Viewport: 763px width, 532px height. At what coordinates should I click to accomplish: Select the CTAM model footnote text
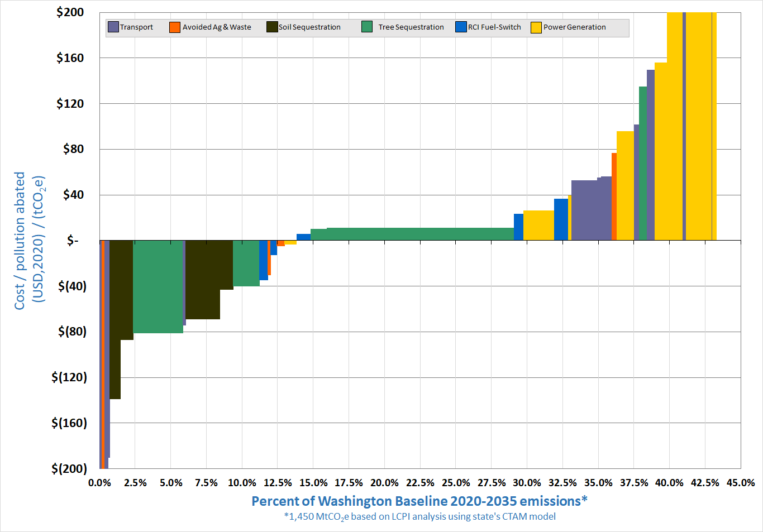(x=419, y=516)
